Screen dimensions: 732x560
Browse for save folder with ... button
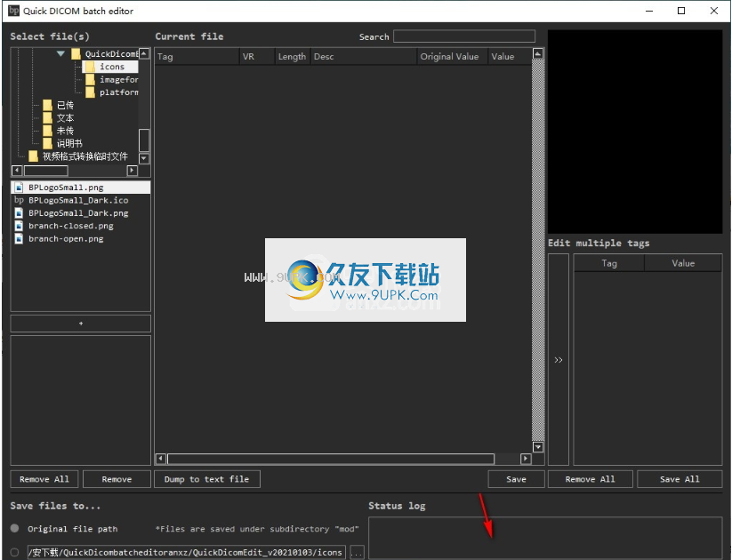tap(356, 553)
